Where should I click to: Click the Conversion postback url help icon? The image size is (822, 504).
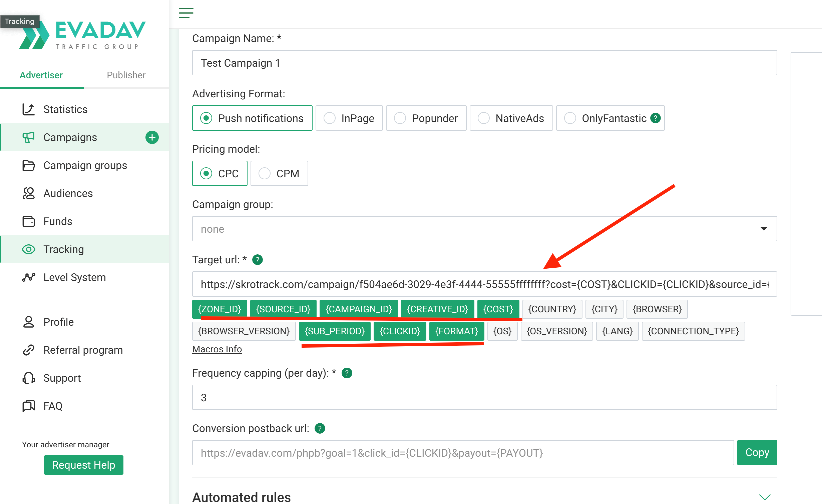click(x=320, y=428)
